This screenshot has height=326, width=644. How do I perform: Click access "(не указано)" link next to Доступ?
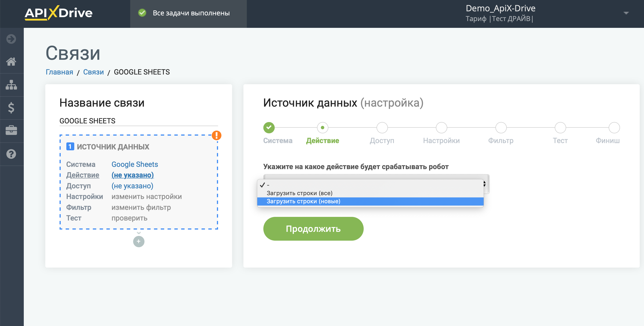point(132,186)
